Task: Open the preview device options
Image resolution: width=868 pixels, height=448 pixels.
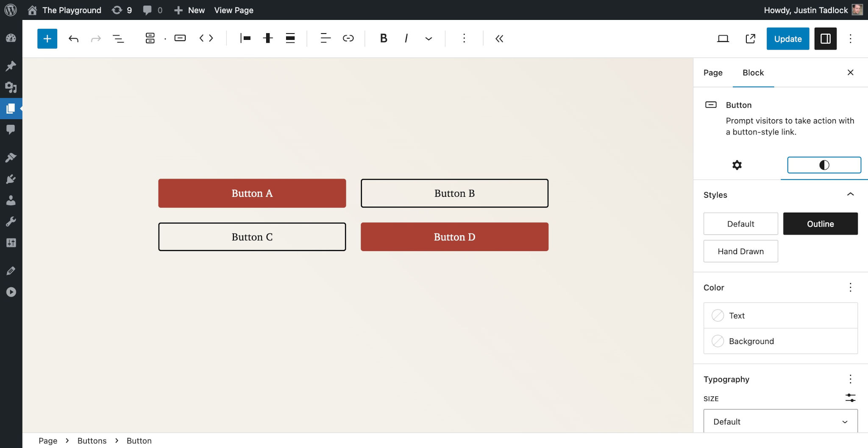Action: coord(723,39)
